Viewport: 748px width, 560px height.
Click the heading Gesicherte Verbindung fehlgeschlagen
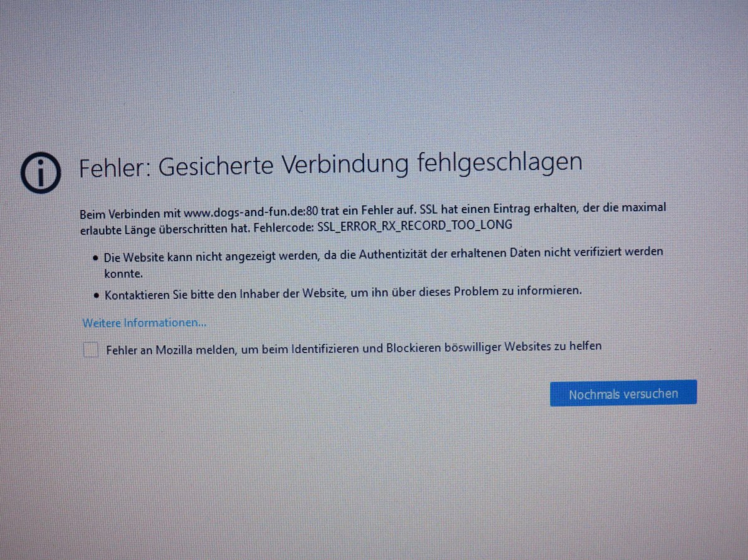(x=330, y=165)
